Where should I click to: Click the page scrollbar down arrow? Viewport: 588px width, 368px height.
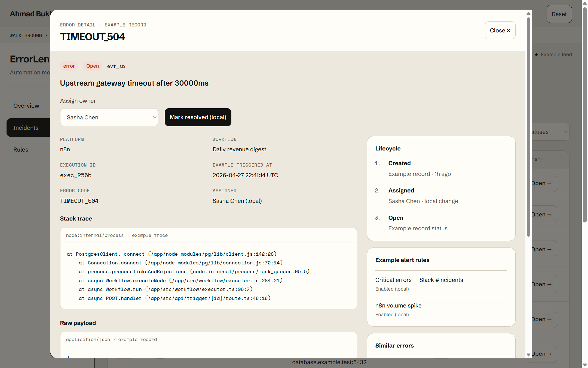tap(585, 365)
